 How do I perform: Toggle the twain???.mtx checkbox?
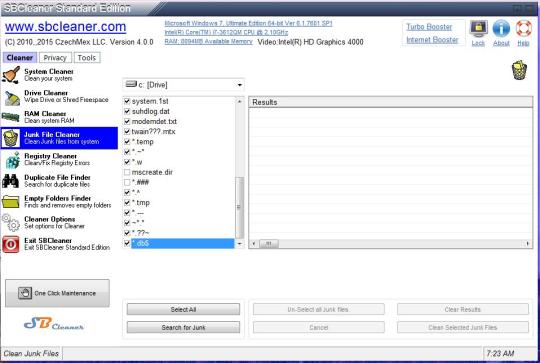[127, 132]
